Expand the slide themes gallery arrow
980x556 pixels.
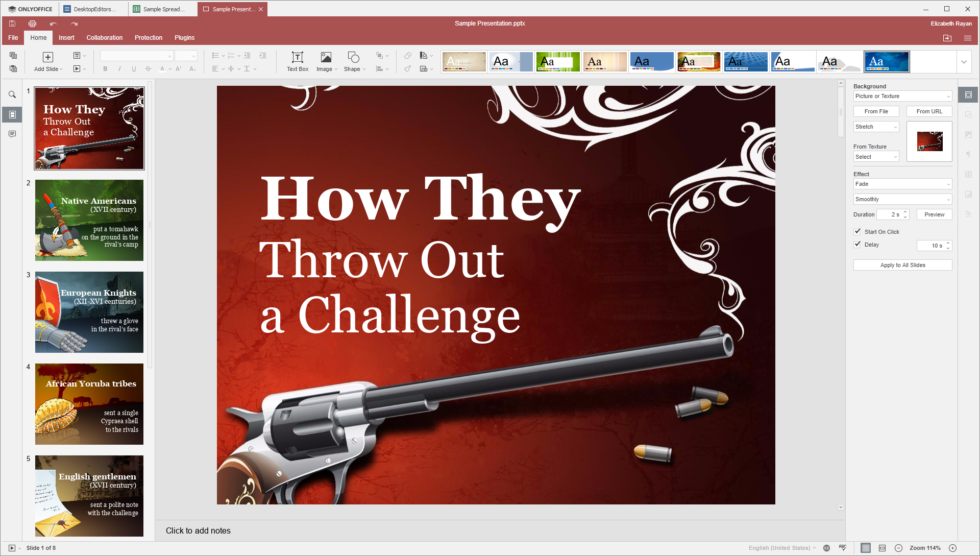click(964, 62)
